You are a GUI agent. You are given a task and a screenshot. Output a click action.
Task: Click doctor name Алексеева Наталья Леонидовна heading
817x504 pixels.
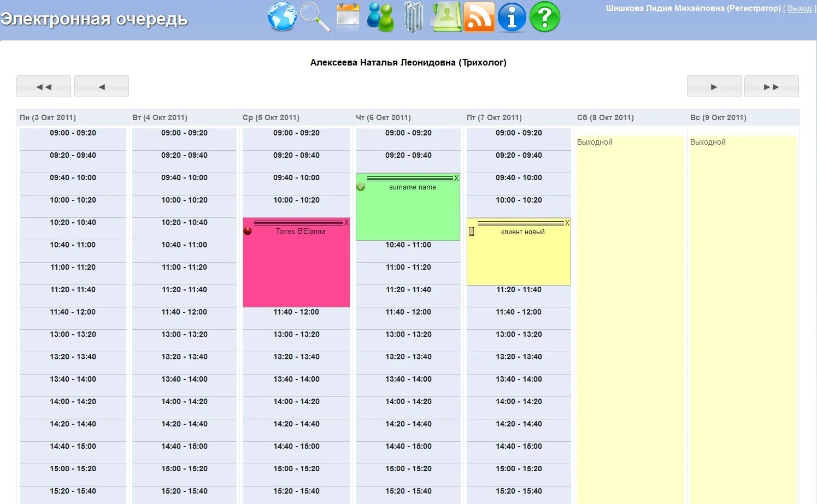408,62
